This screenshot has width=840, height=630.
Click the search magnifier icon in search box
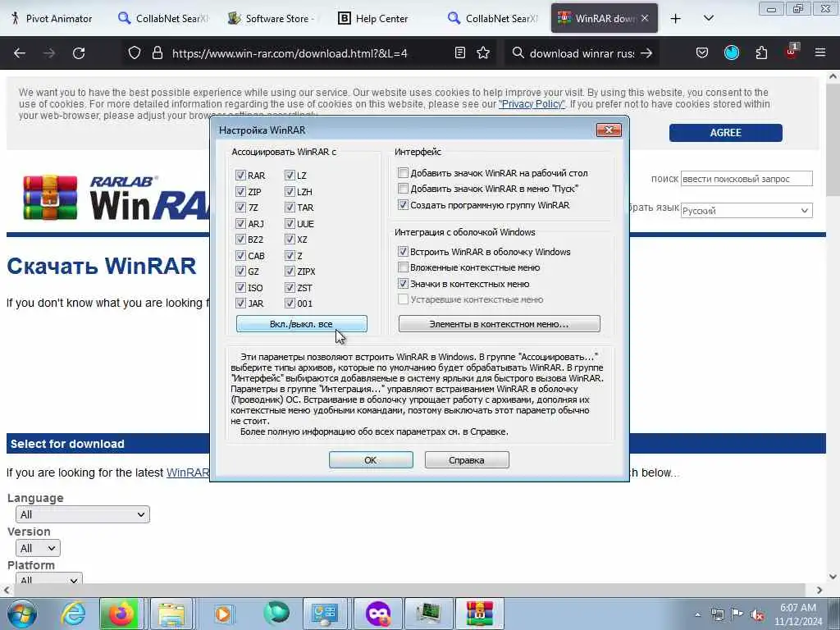(x=518, y=53)
